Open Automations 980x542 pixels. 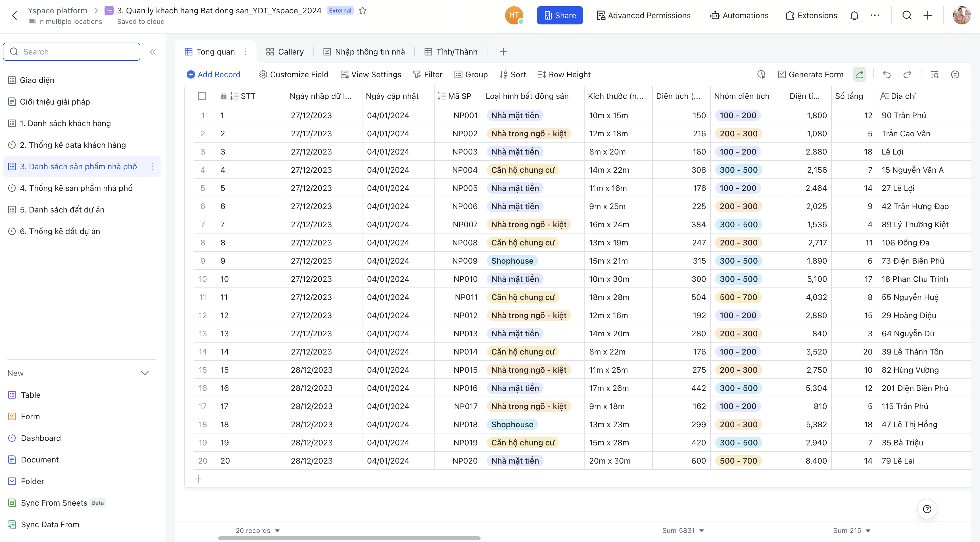[x=739, y=16]
